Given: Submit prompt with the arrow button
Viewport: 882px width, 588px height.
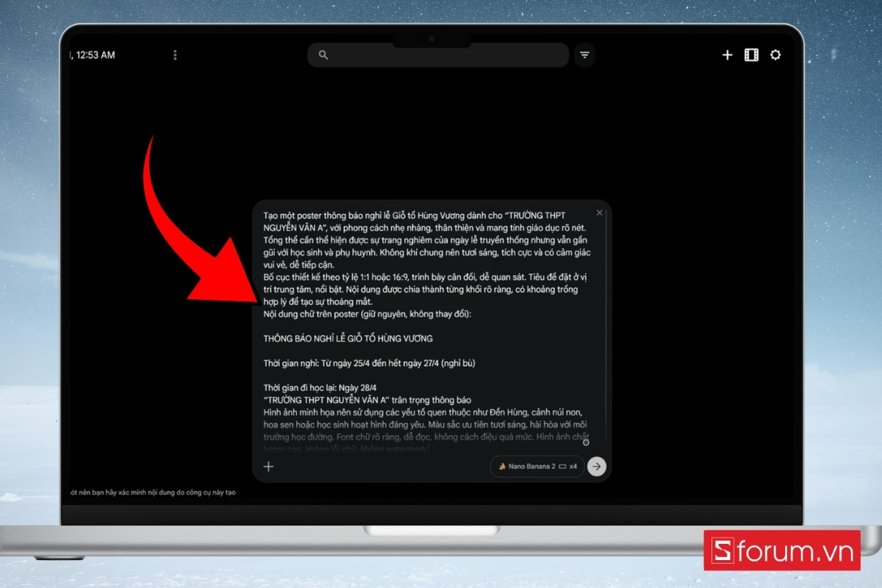Looking at the screenshot, I should click(x=598, y=467).
